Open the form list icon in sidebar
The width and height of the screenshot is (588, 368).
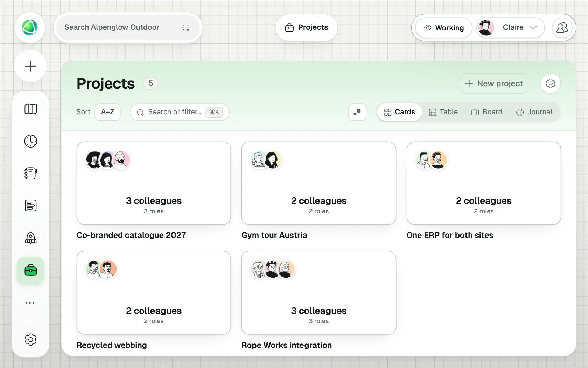[31, 206]
